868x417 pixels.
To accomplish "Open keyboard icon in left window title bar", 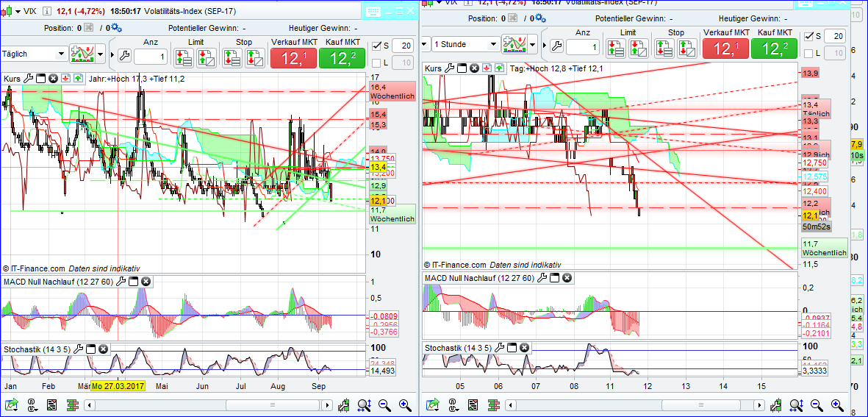I will tap(372, 12).
